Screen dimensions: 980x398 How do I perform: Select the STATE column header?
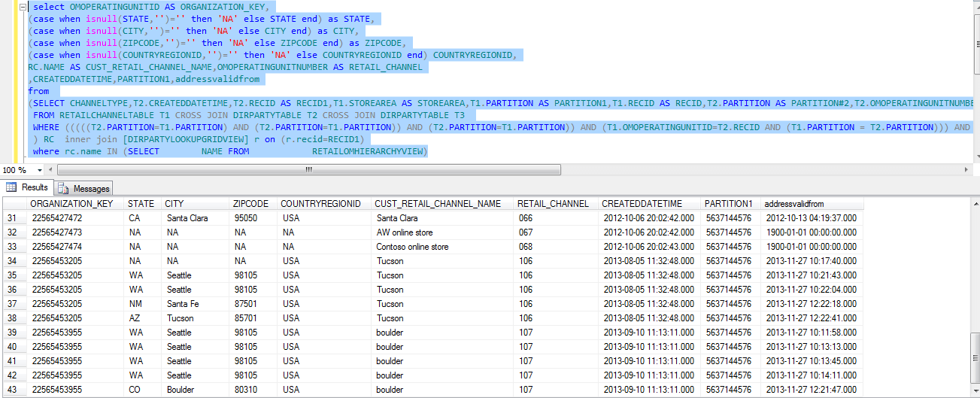[x=144, y=204]
